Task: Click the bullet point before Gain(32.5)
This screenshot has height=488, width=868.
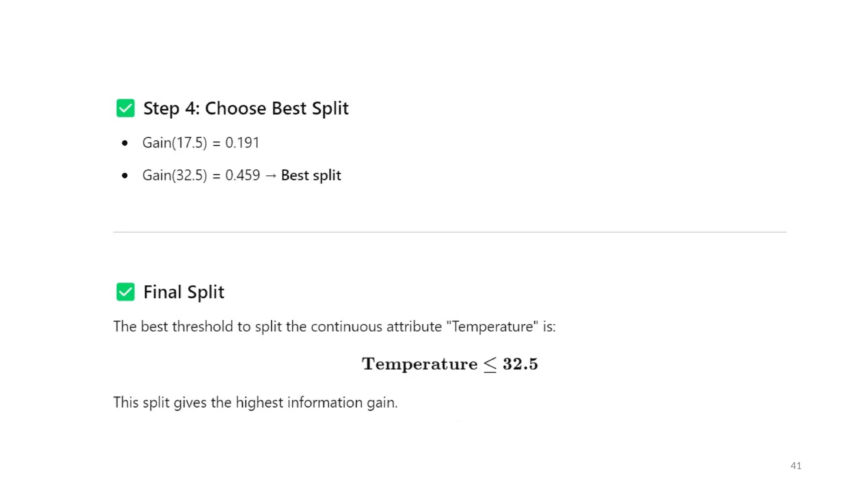Action: (x=125, y=175)
